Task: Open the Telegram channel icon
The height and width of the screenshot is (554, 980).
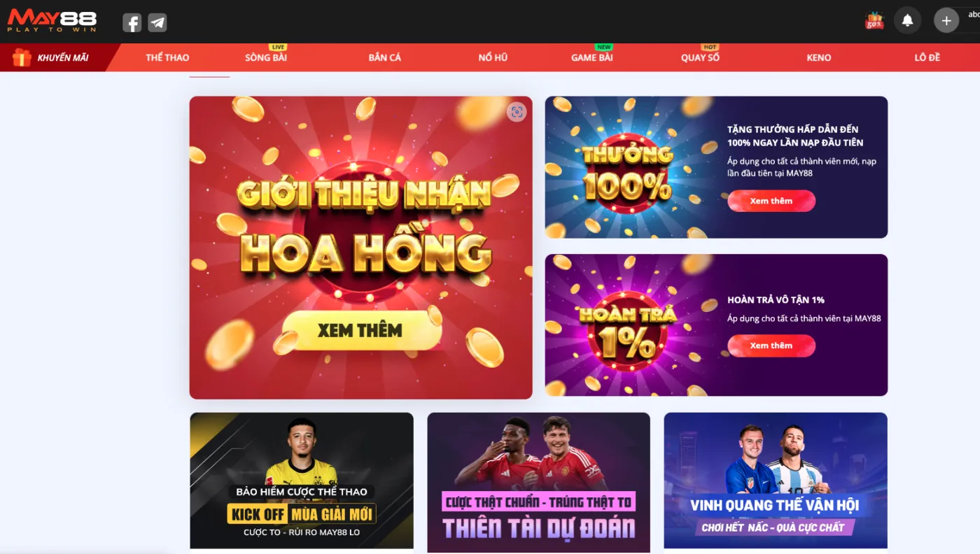Action: [157, 22]
